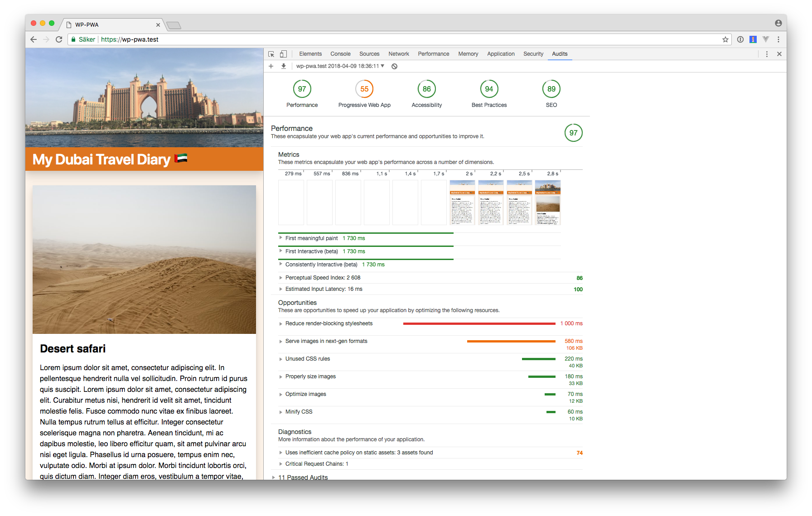This screenshot has height=516, width=812.
Task: Select the Audits tab
Action: (560, 54)
